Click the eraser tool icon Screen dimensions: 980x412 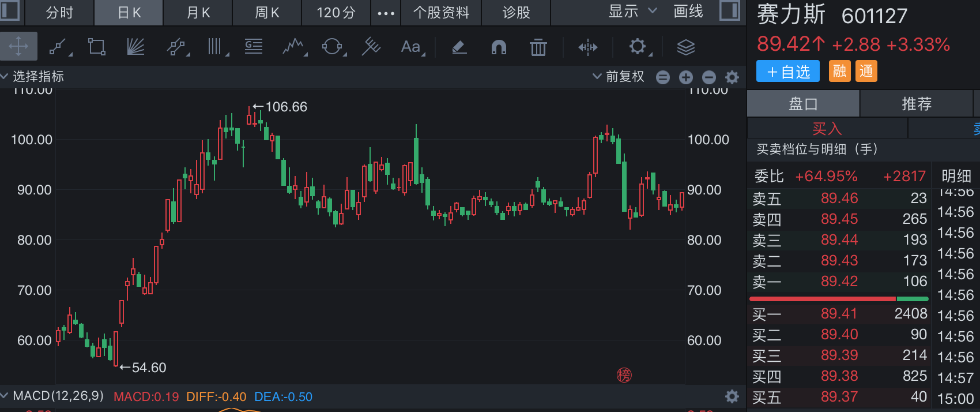(459, 47)
